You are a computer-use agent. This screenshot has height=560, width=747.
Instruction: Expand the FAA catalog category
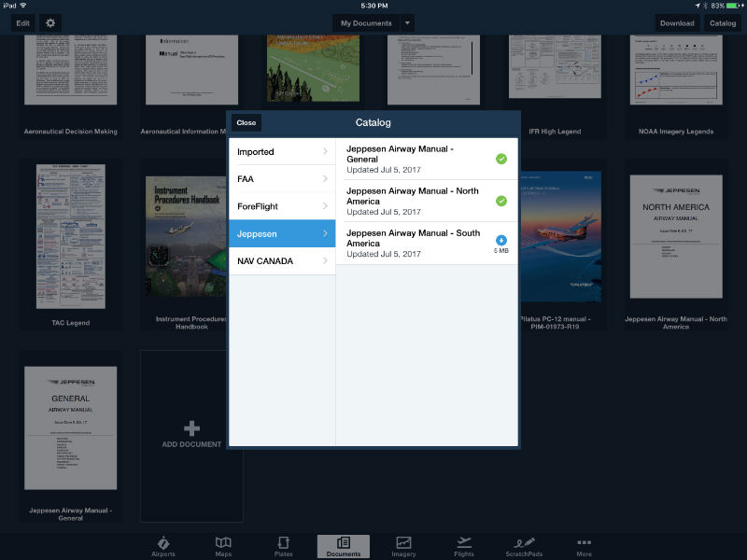point(282,179)
